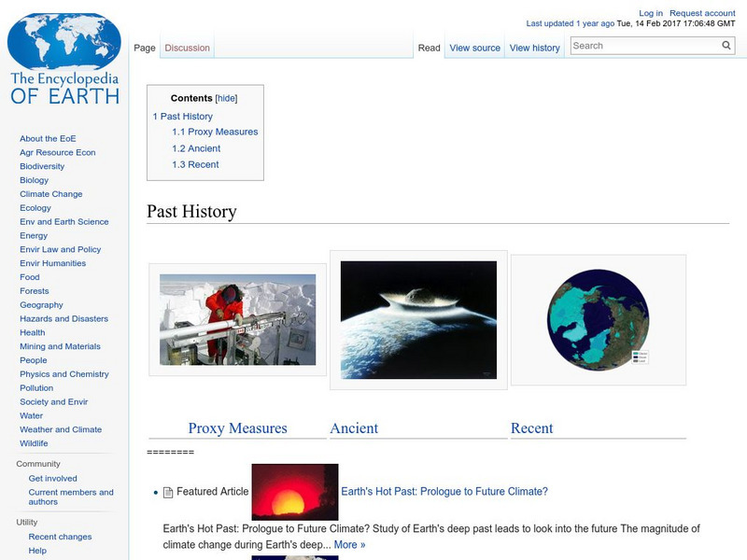Click the Log in link

coord(651,13)
